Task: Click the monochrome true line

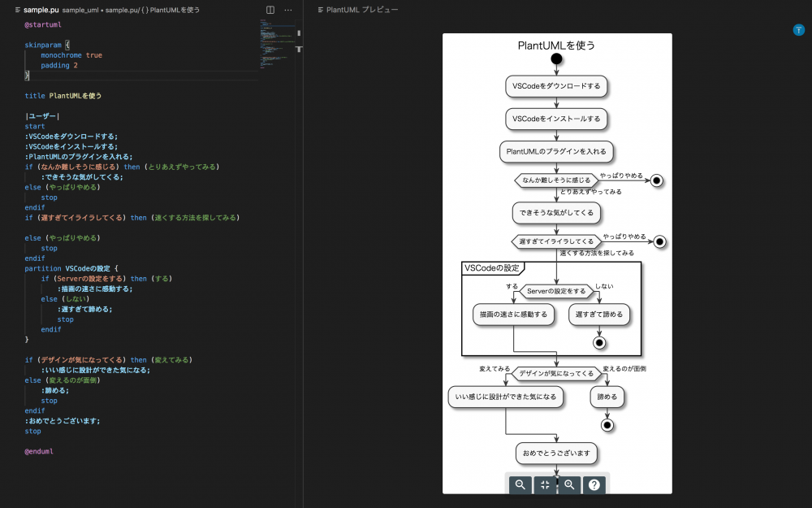Action: tap(71, 55)
